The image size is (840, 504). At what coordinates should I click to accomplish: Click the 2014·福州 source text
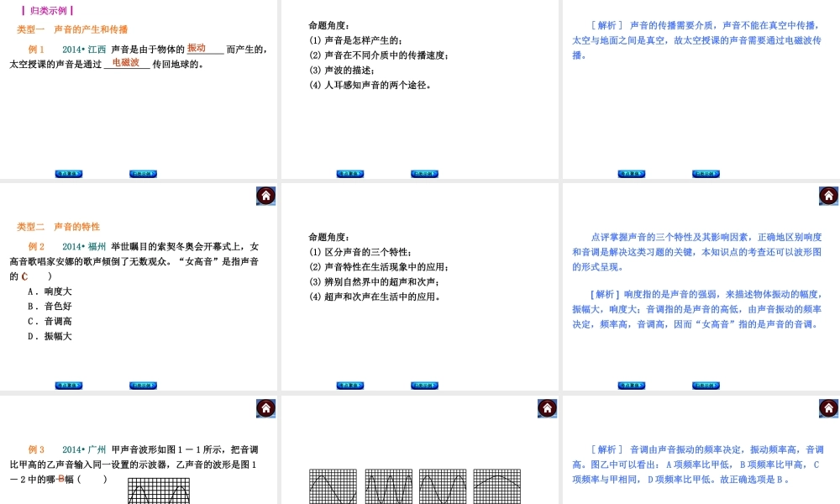(84, 246)
